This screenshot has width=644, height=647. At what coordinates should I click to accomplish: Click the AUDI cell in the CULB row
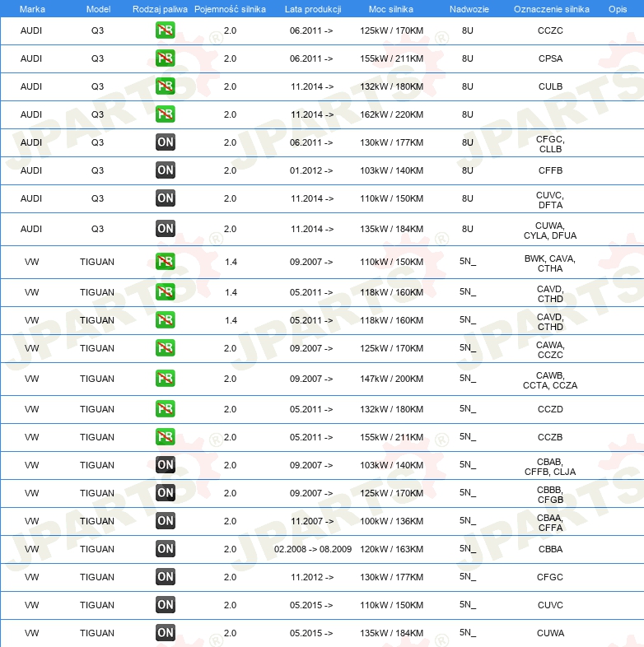click(x=31, y=86)
